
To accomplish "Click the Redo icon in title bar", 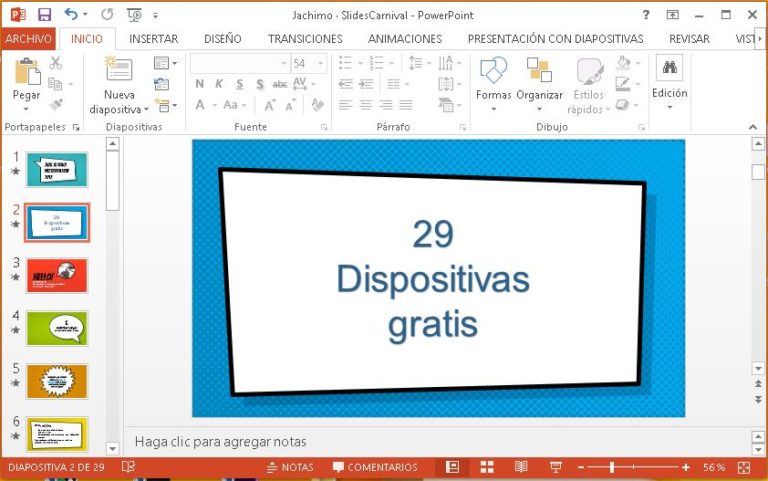I will tap(107, 15).
